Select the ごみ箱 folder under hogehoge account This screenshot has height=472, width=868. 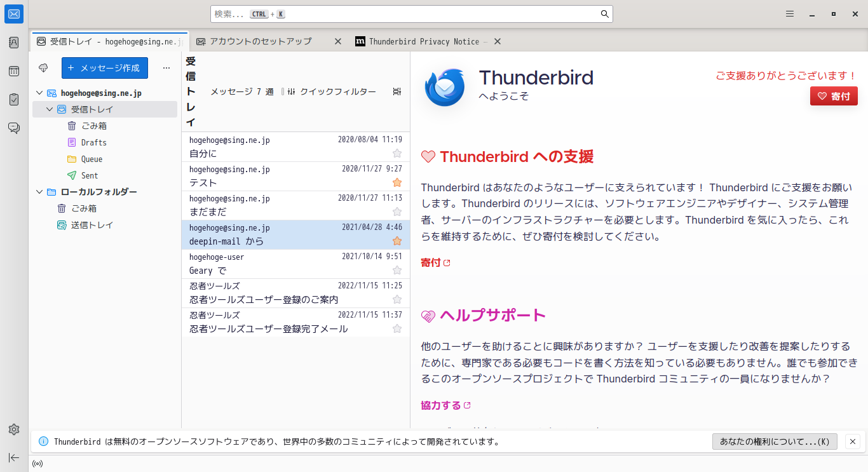(x=93, y=126)
